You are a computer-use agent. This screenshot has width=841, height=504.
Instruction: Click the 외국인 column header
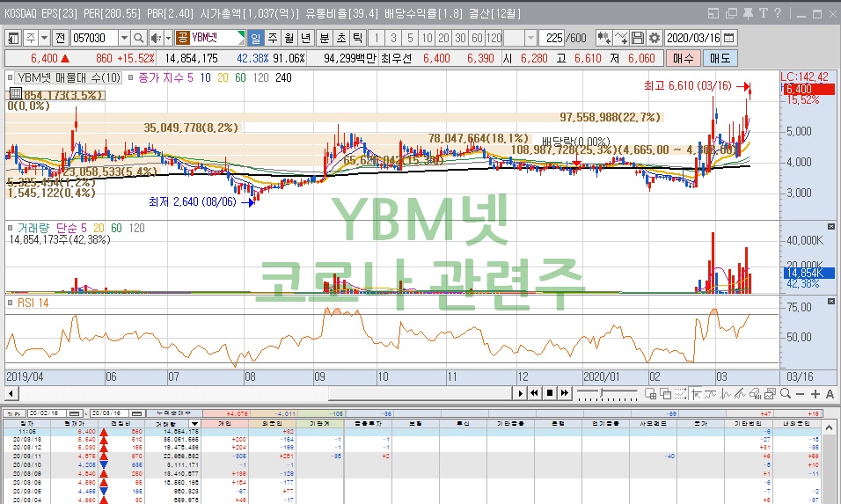click(273, 424)
